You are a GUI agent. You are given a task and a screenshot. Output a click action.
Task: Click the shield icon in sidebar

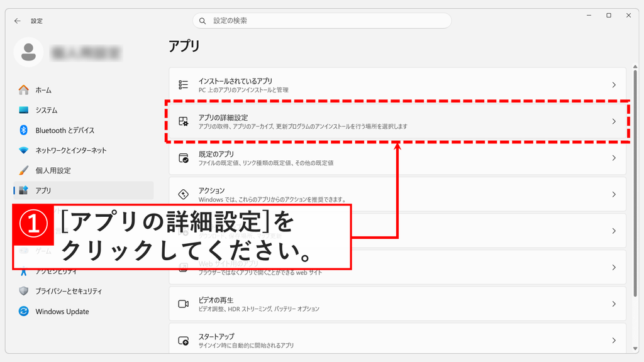click(24, 291)
